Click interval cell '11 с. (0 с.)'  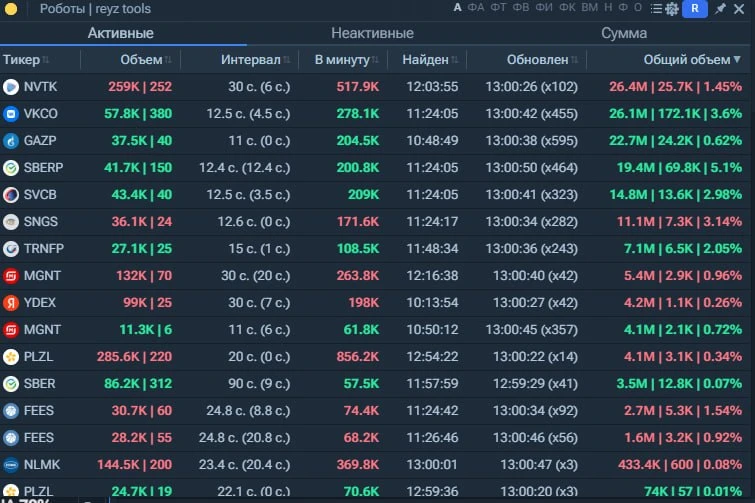point(259,141)
